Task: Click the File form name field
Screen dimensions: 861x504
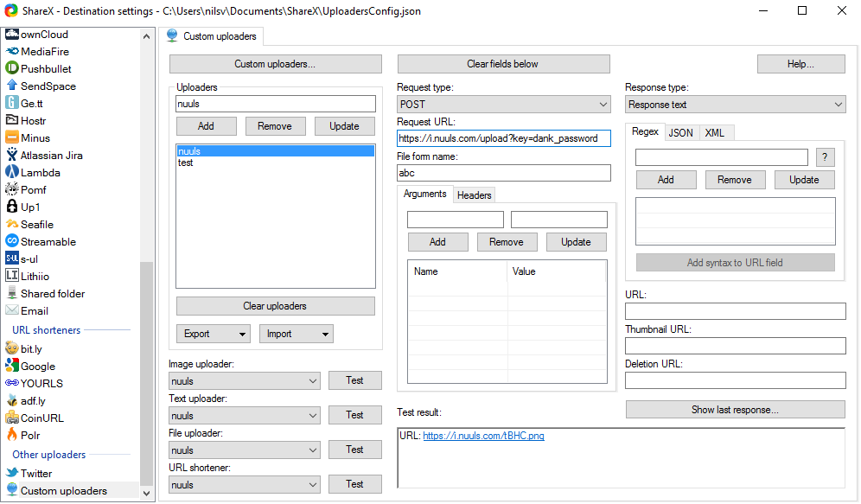Action: (503, 173)
